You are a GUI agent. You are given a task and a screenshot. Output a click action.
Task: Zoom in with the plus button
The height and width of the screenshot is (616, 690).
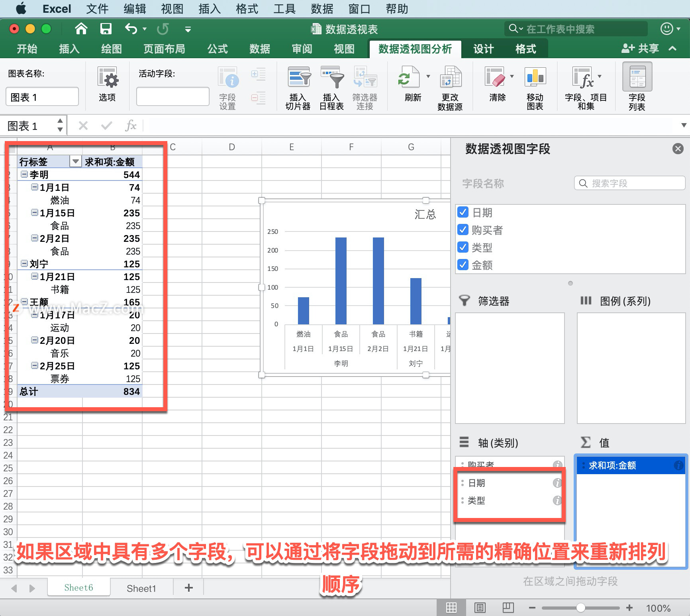point(629,608)
